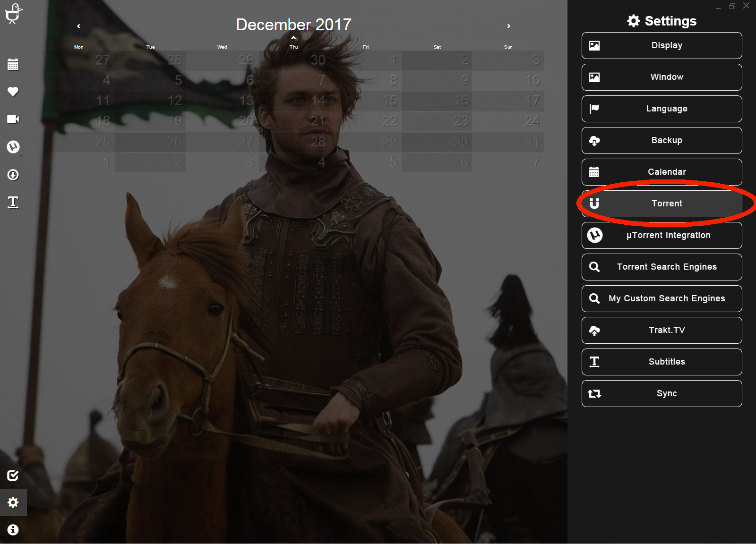Open Backup settings

pos(662,141)
